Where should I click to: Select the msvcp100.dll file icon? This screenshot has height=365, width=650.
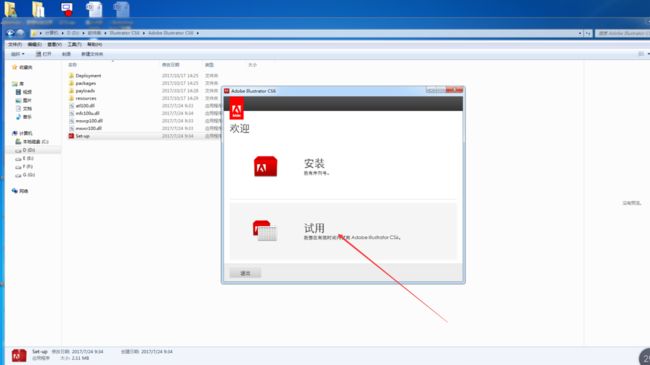tap(71, 121)
